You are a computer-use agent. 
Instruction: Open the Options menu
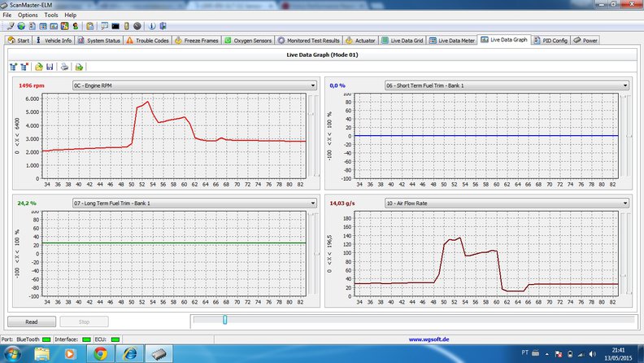[x=28, y=15]
